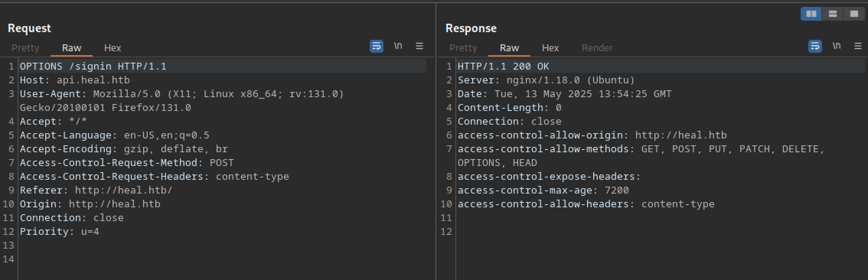This screenshot has height=280, width=868.
Task: Show non-printable characters in Response panel
Action: click(x=837, y=46)
